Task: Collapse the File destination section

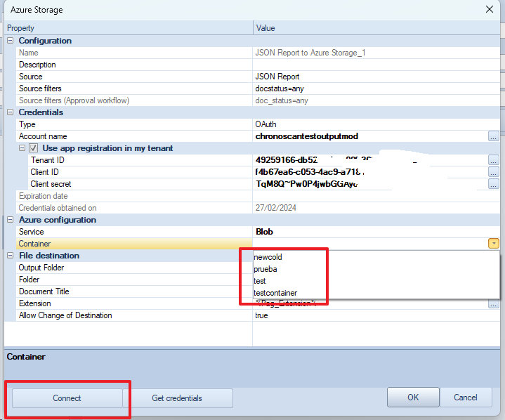Action: click(x=11, y=256)
